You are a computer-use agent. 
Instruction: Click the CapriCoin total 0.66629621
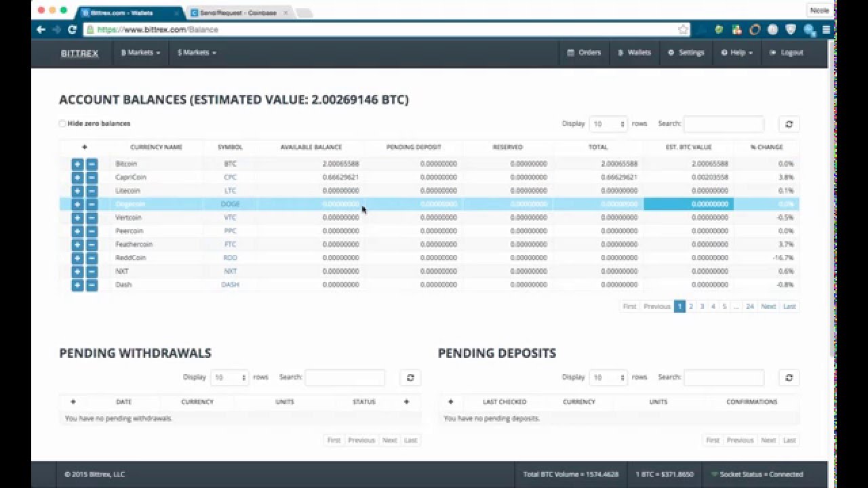coord(619,178)
